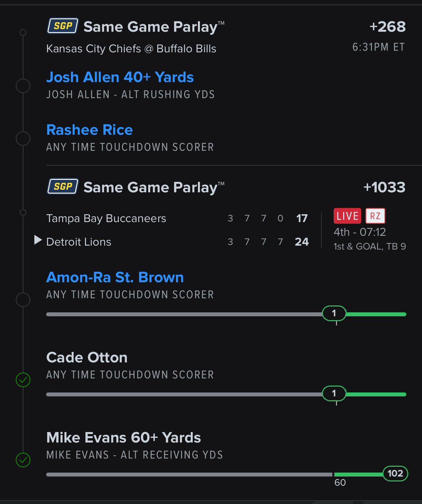Image resolution: width=422 pixels, height=504 pixels.
Task: Click the SGP badge for Buccaneers Lions parlay
Action: pyautogui.click(x=62, y=186)
